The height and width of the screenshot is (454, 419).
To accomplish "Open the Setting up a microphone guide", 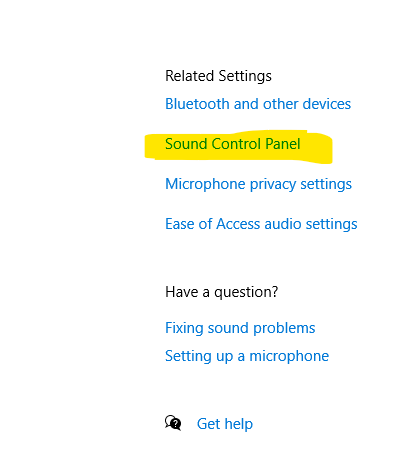I will (247, 356).
